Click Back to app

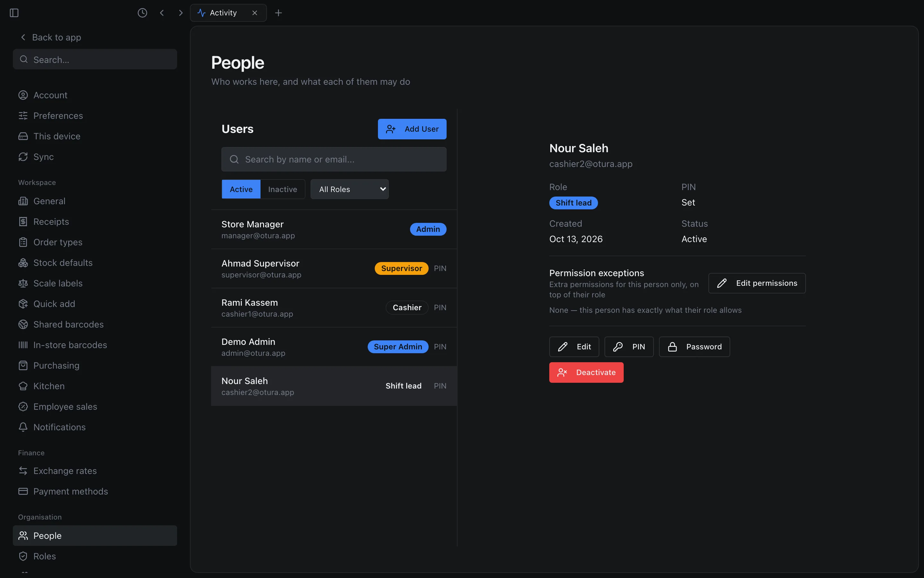(x=50, y=38)
